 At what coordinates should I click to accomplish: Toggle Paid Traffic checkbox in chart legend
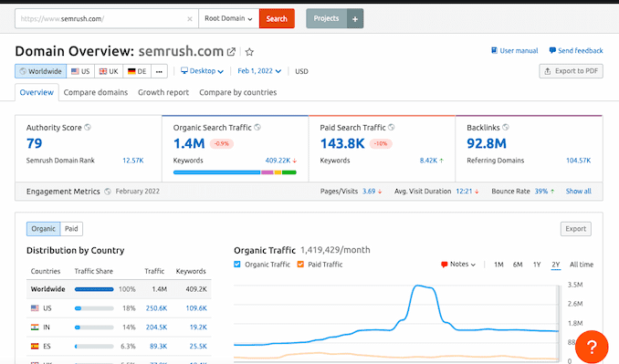pyautogui.click(x=300, y=265)
